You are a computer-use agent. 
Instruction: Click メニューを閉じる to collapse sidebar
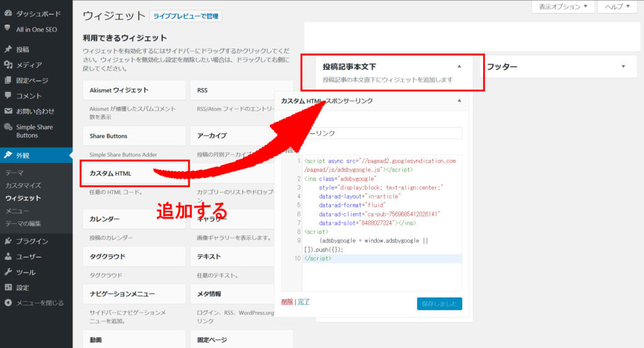40,303
